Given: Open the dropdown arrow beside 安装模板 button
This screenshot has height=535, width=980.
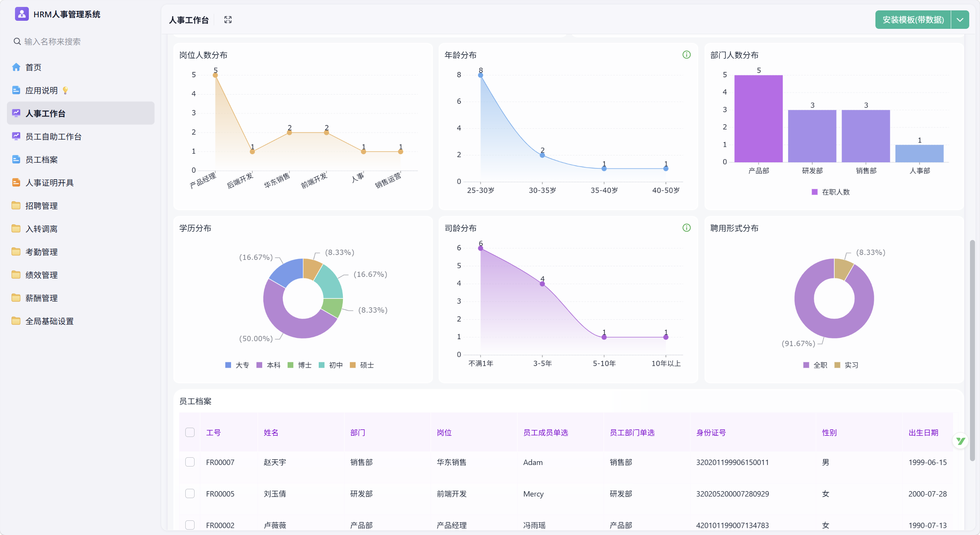Looking at the screenshot, I should [x=960, y=20].
